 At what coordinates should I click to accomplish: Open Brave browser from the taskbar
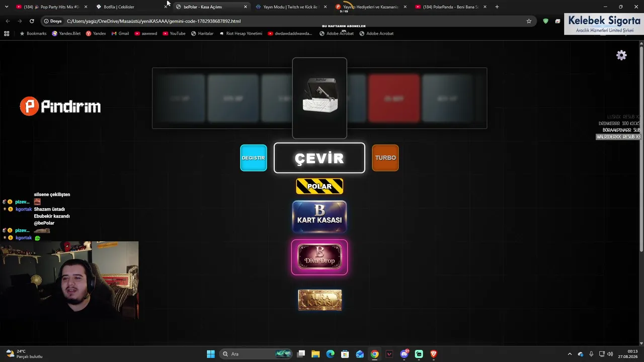pyautogui.click(x=433, y=354)
